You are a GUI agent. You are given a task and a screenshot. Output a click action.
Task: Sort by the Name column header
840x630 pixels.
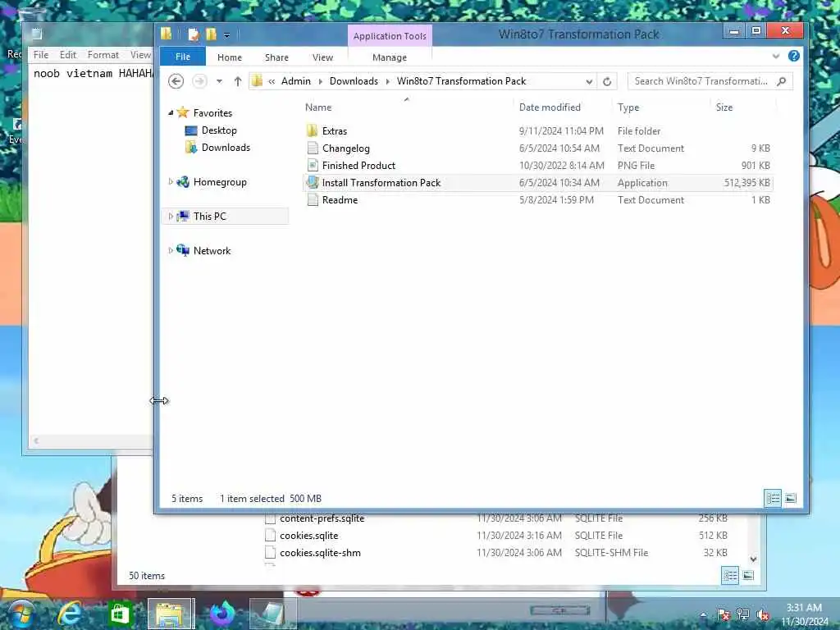[318, 107]
